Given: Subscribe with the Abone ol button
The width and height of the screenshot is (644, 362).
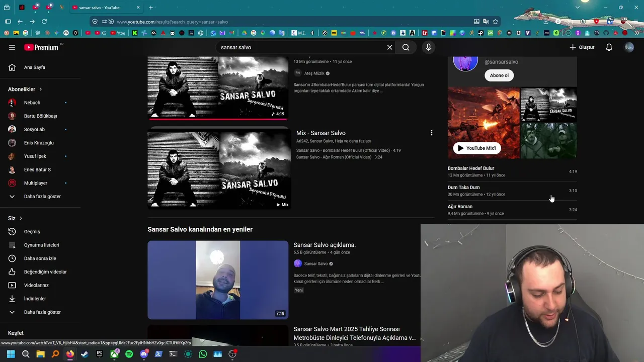Looking at the screenshot, I should coord(499,75).
